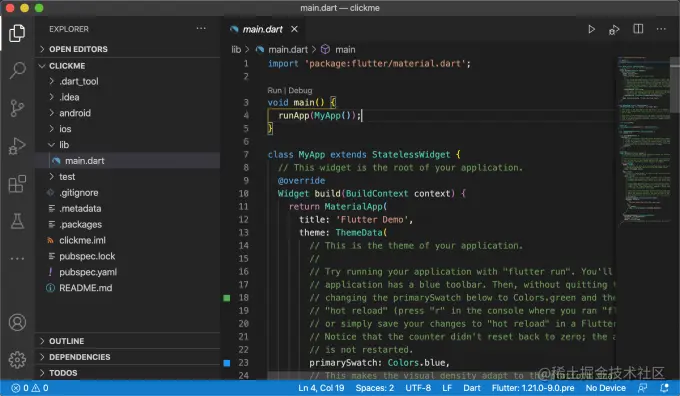680x396 pixels.
Task: Open the .gitignore file
Action: pyautogui.click(x=128, y=193)
